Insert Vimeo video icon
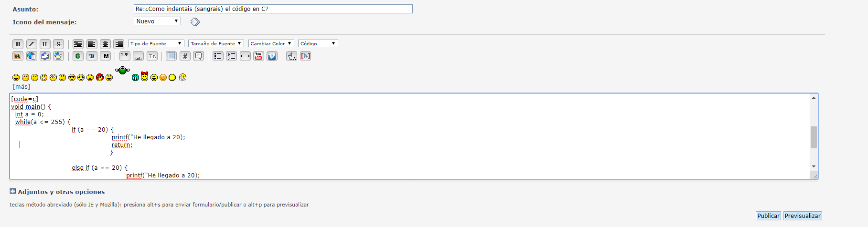The image size is (868, 227). (x=272, y=56)
